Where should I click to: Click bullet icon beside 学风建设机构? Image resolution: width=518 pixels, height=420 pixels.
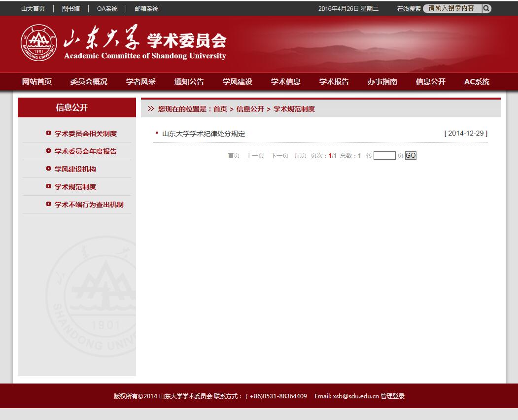click(x=49, y=169)
